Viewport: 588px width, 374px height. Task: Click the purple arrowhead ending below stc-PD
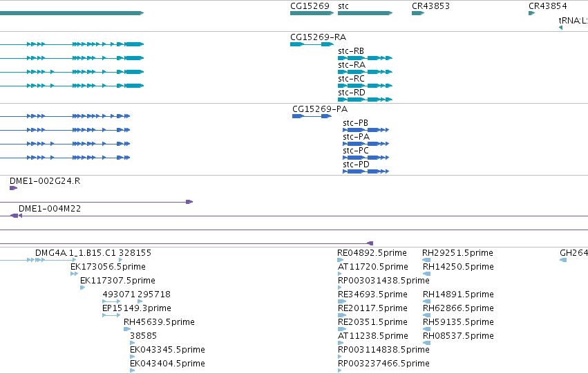pyautogui.click(x=370, y=243)
